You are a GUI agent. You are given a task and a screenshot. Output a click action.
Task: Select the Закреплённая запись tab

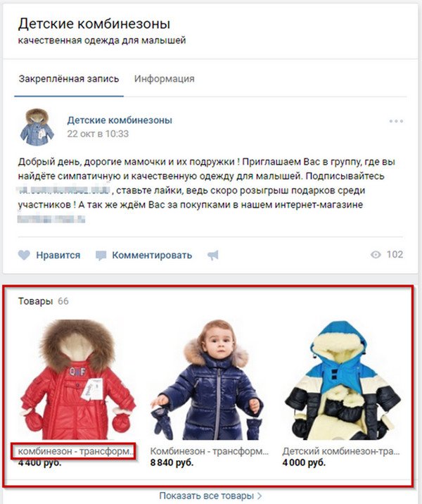[69, 79]
